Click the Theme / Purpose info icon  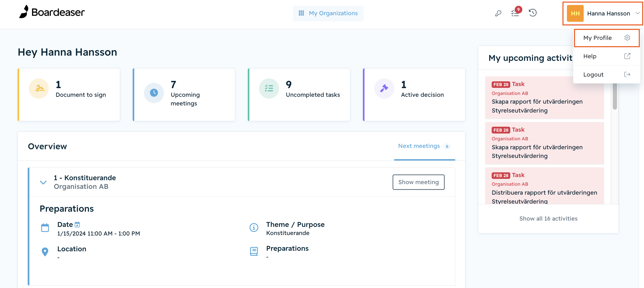pyautogui.click(x=254, y=227)
